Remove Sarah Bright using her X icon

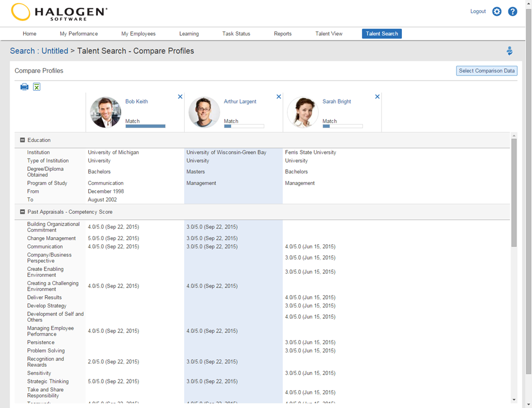(377, 96)
